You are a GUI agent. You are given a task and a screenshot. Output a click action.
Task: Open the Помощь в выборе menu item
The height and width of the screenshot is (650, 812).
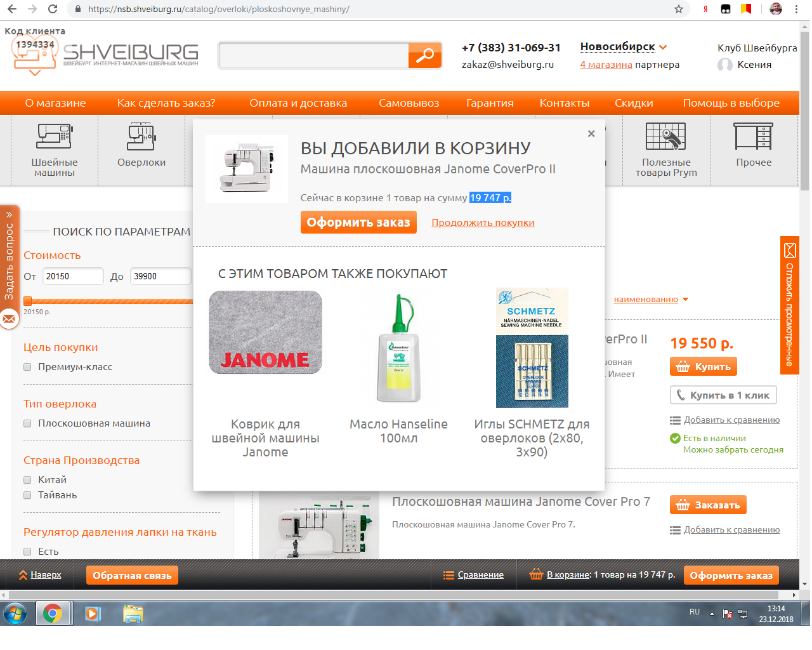[x=731, y=103]
